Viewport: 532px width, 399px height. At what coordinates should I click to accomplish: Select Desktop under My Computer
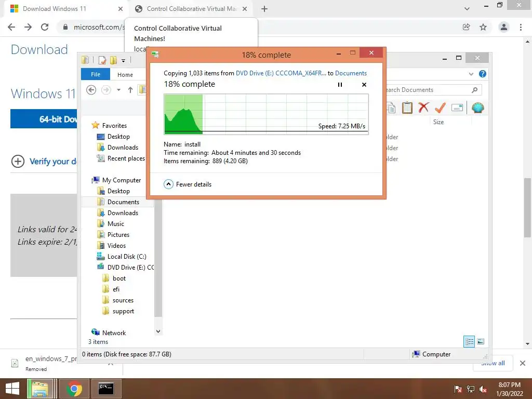click(x=118, y=191)
